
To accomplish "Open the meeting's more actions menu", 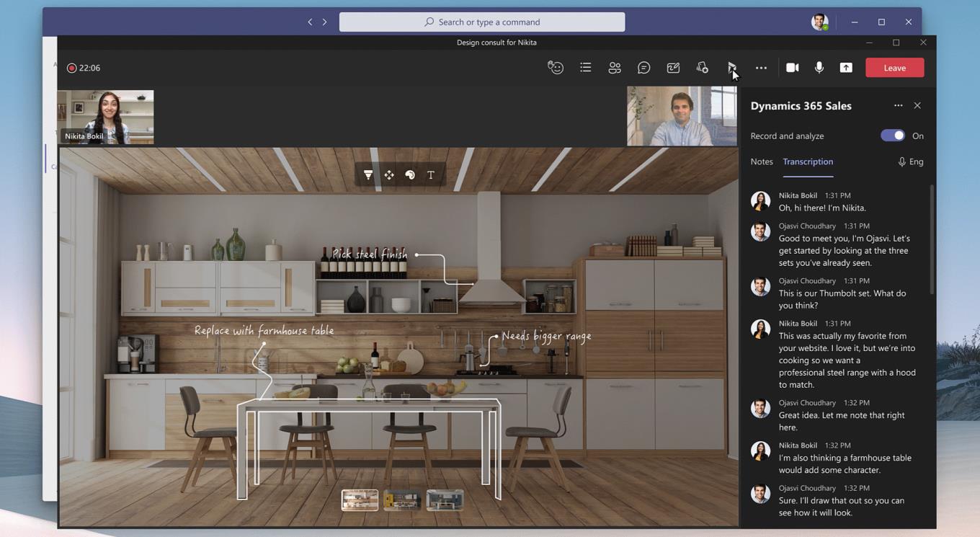I will coord(761,67).
